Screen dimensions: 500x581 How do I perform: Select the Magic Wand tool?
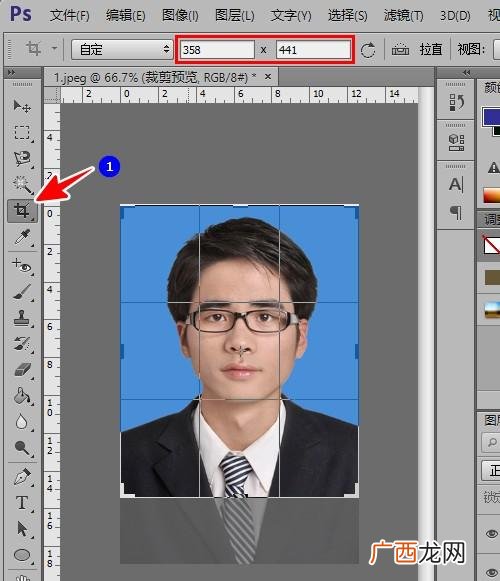[22, 185]
